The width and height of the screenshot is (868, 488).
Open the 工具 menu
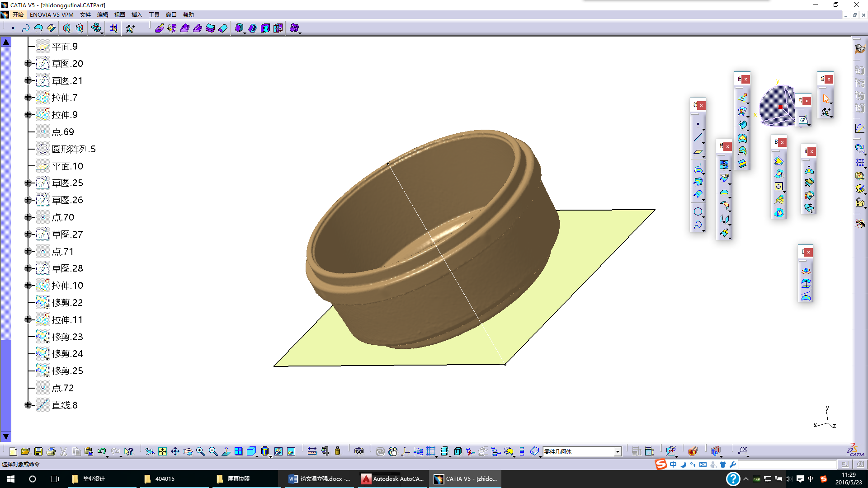tap(154, 15)
